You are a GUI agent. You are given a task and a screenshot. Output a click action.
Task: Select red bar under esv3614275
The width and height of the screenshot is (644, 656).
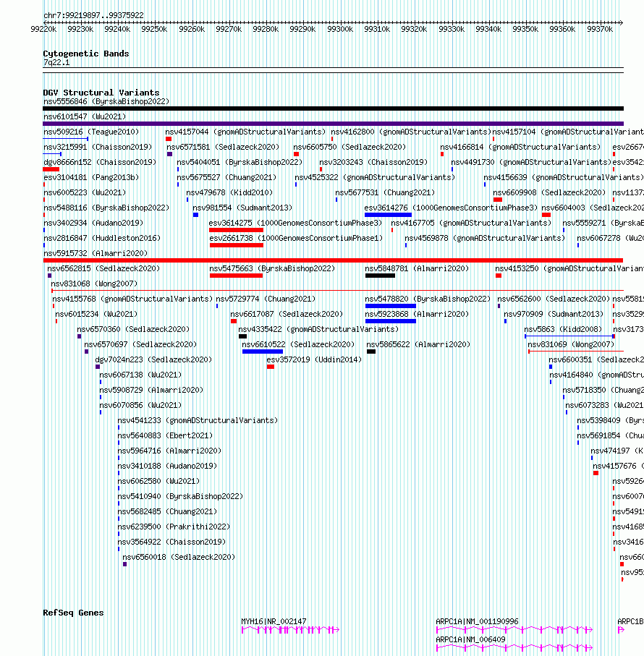[236, 230]
